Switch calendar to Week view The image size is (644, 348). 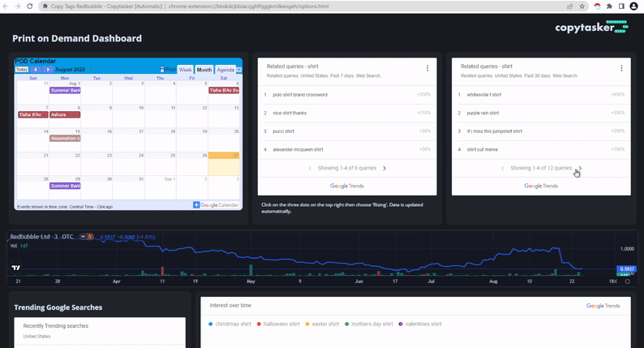click(x=185, y=70)
